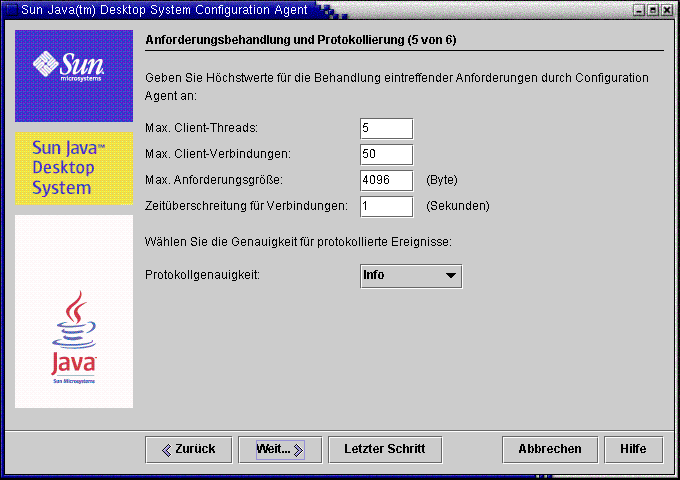Click the label Max. Anforderungsgröße:
Image resolution: width=680 pixels, height=480 pixels.
pyautogui.click(x=214, y=180)
